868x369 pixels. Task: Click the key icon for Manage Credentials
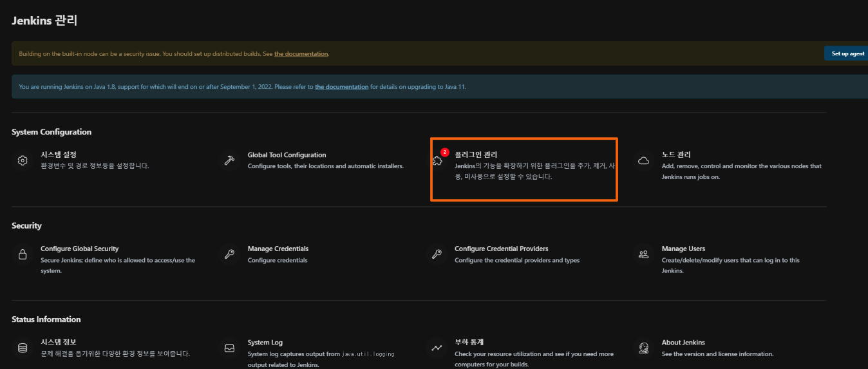(229, 254)
